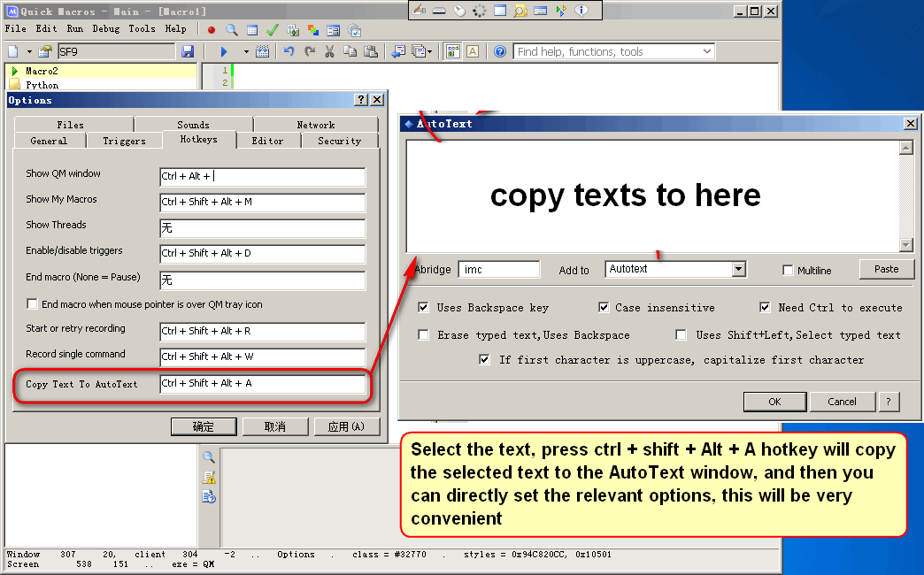Run the macro with the blue play icon
The width and height of the screenshot is (924, 575).
click(224, 52)
